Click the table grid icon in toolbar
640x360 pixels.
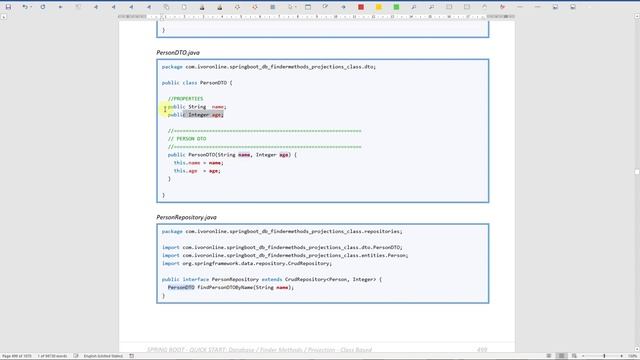pos(272,7)
